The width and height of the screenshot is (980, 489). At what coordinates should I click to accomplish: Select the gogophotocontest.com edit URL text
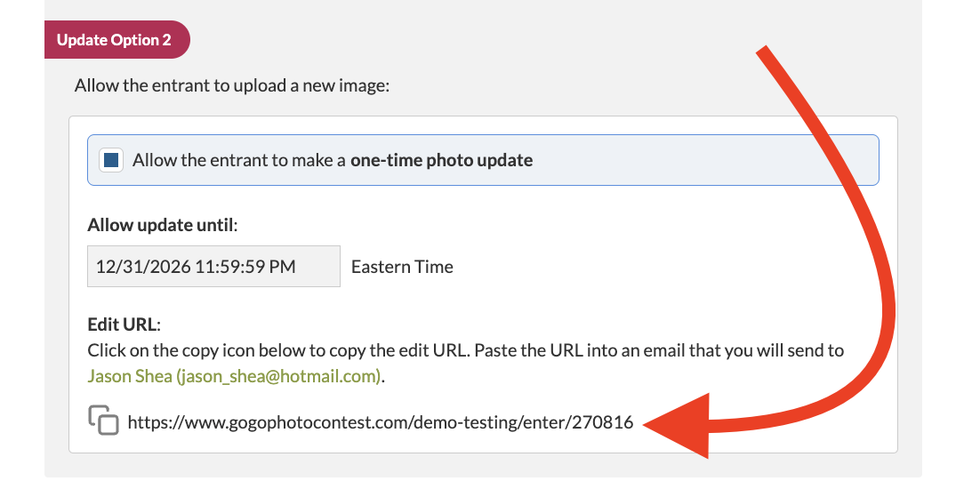[x=380, y=423]
